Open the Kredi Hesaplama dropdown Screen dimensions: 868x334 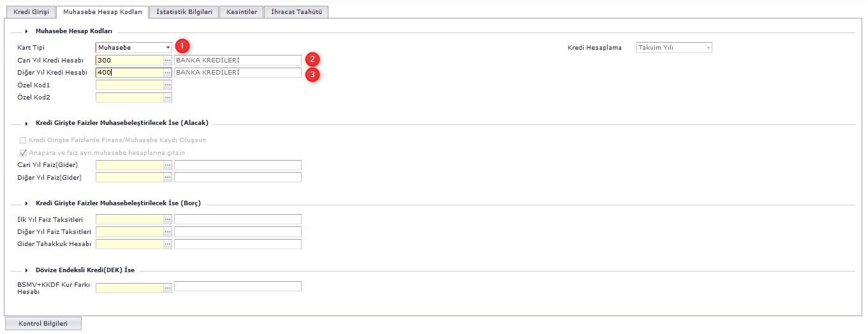(x=707, y=48)
